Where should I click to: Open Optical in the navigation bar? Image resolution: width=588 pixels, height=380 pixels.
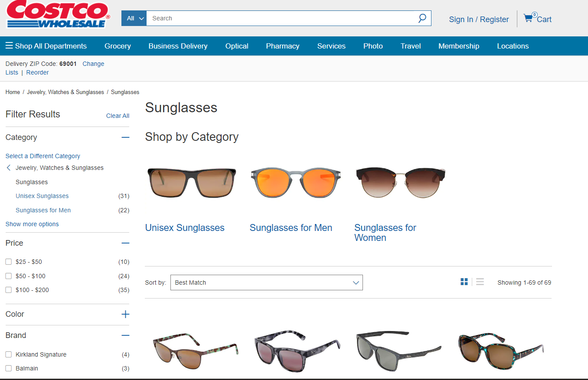click(x=237, y=45)
